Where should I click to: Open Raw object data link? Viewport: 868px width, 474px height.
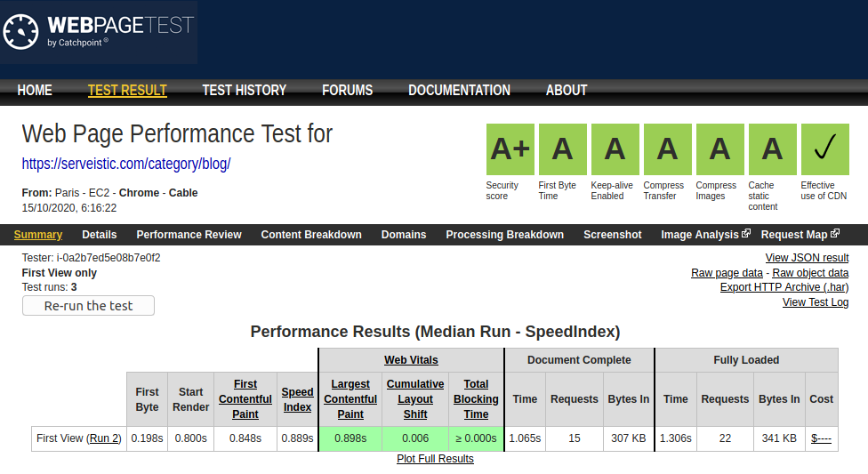(x=810, y=273)
